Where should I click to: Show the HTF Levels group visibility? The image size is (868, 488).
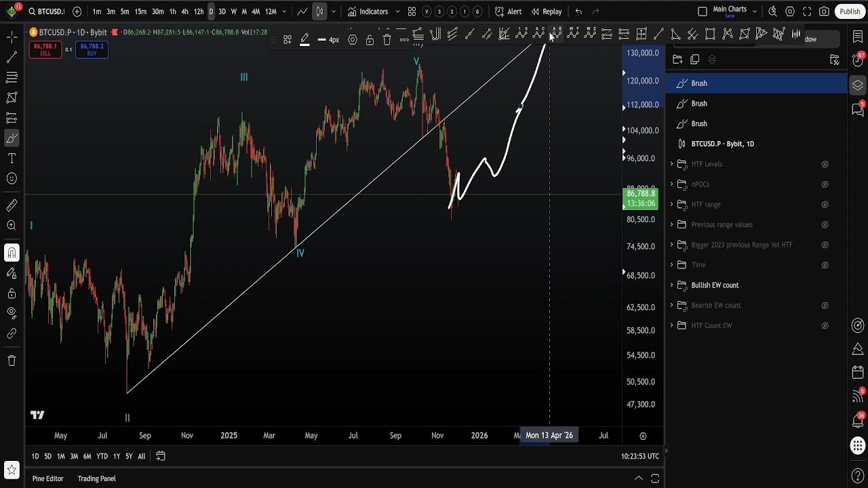[825, 164]
